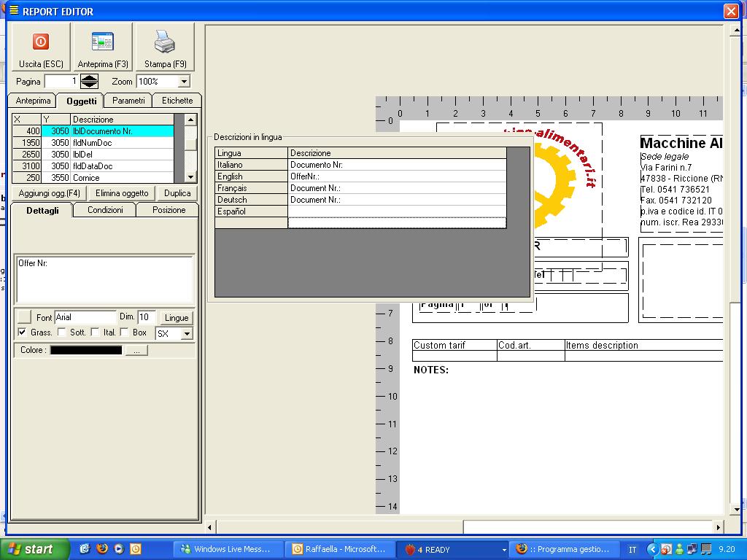Select the Custom tarif column on the report
This screenshot has height=560, width=747.
click(x=454, y=345)
